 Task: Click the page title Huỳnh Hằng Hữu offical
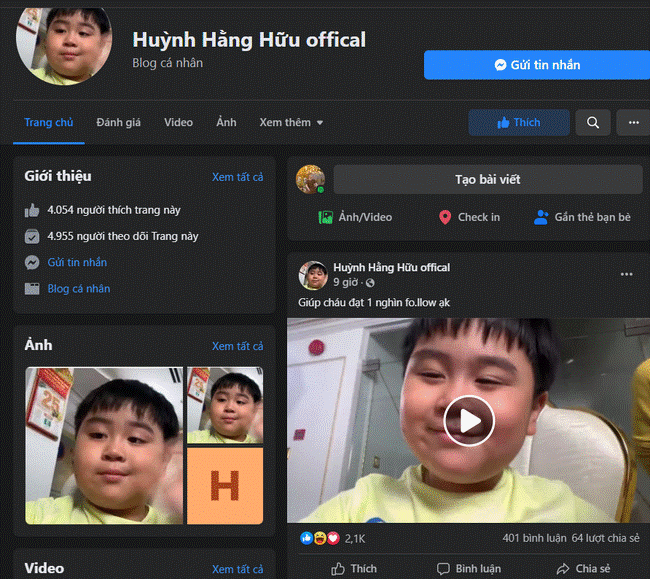click(249, 40)
